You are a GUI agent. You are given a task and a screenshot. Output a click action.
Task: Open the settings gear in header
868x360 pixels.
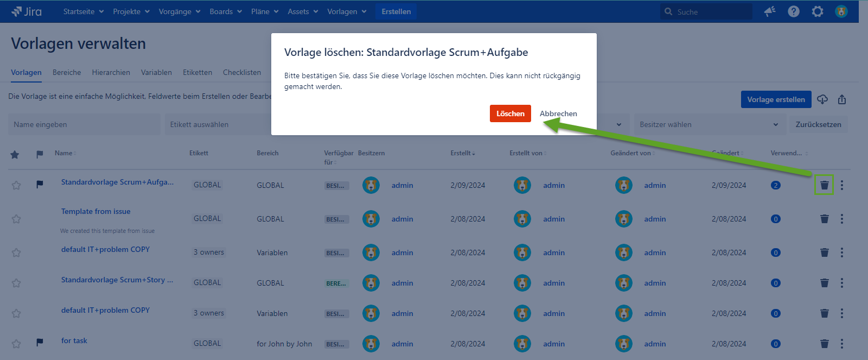[818, 11]
